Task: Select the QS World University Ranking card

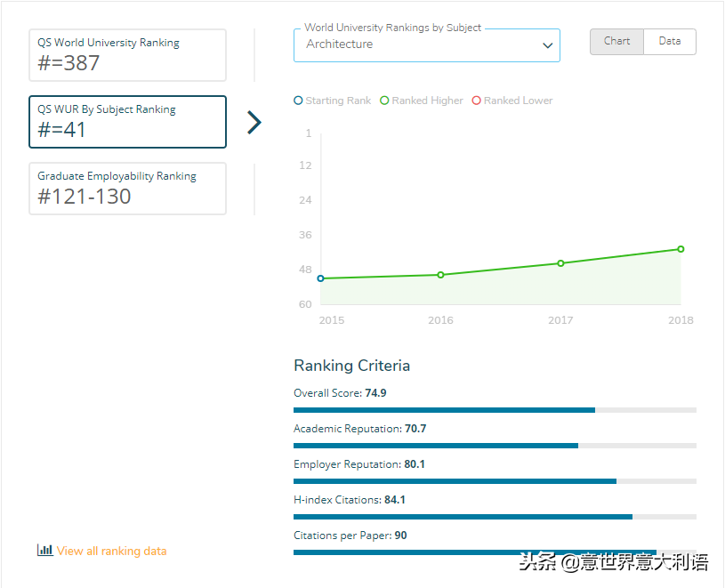Action: [127, 55]
